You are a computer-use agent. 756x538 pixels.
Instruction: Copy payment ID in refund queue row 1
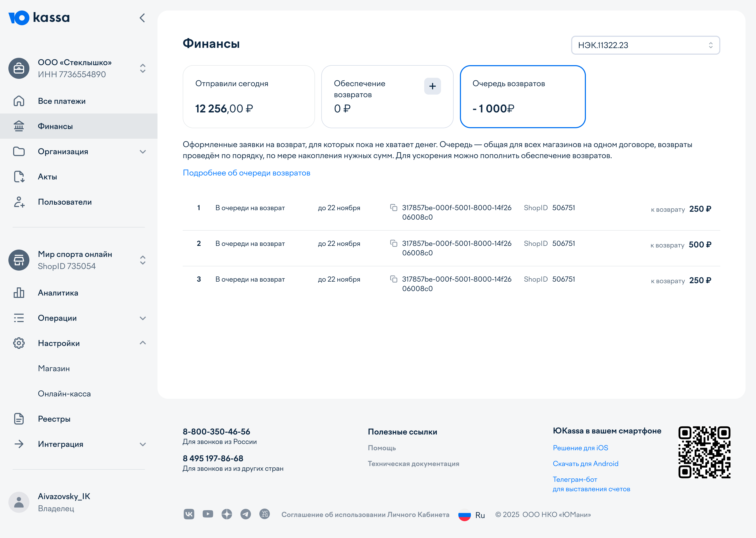pos(393,208)
